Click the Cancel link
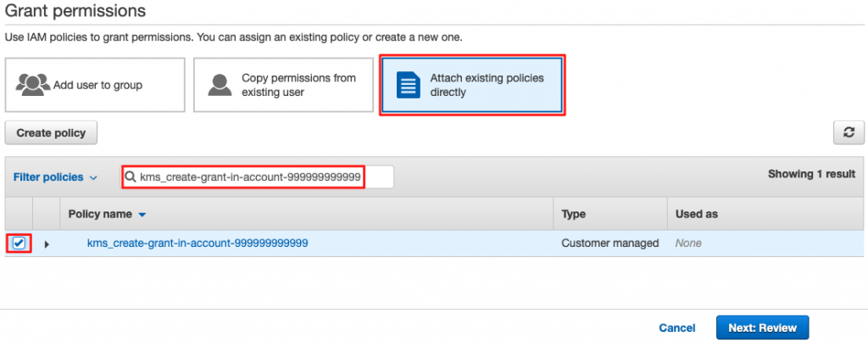868x342 pixels. (677, 328)
